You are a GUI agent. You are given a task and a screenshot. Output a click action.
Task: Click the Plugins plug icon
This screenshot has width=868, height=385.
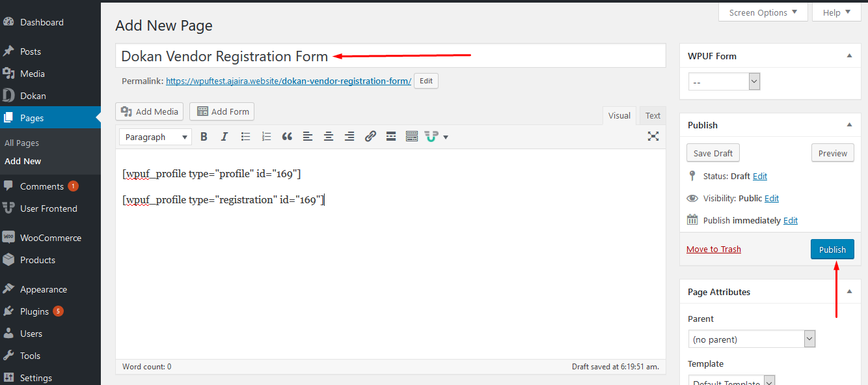click(x=8, y=311)
